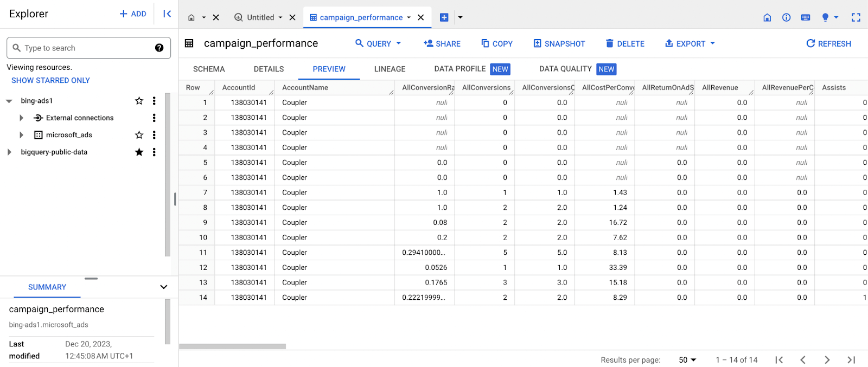Click the SHARE button
The width and height of the screenshot is (868, 367).
click(442, 43)
